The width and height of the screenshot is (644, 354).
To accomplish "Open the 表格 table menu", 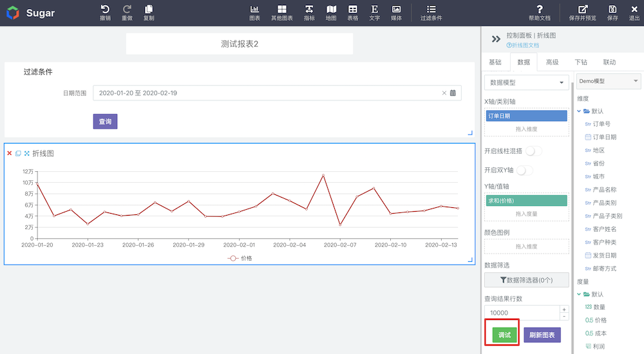I will (353, 13).
